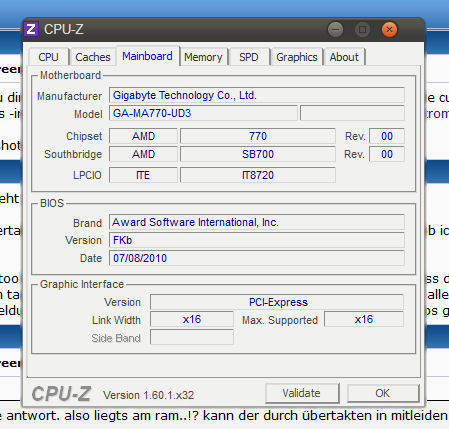This screenshot has width=449, height=429.
Task: Click the Chipset vendor AMD field
Action: 143,136
